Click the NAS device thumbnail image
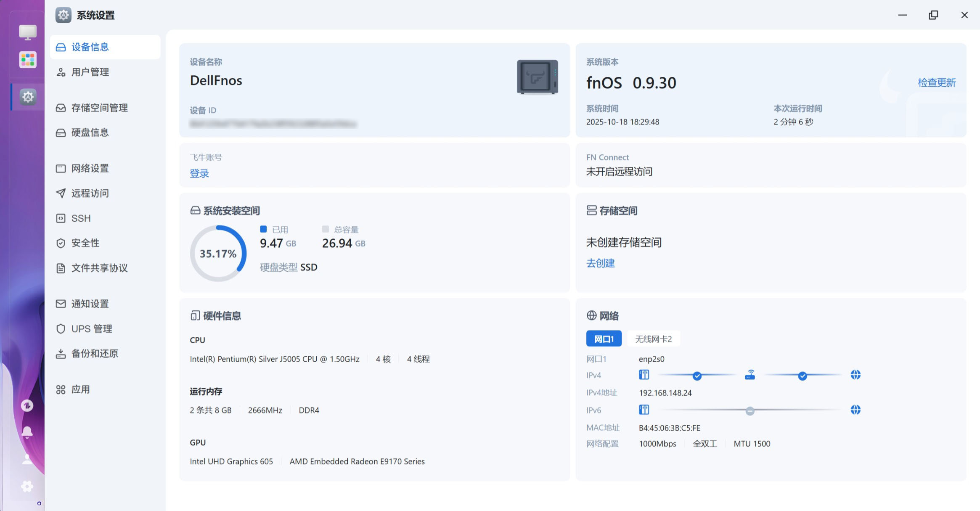The height and width of the screenshot is (511, 980). [537, 77]
